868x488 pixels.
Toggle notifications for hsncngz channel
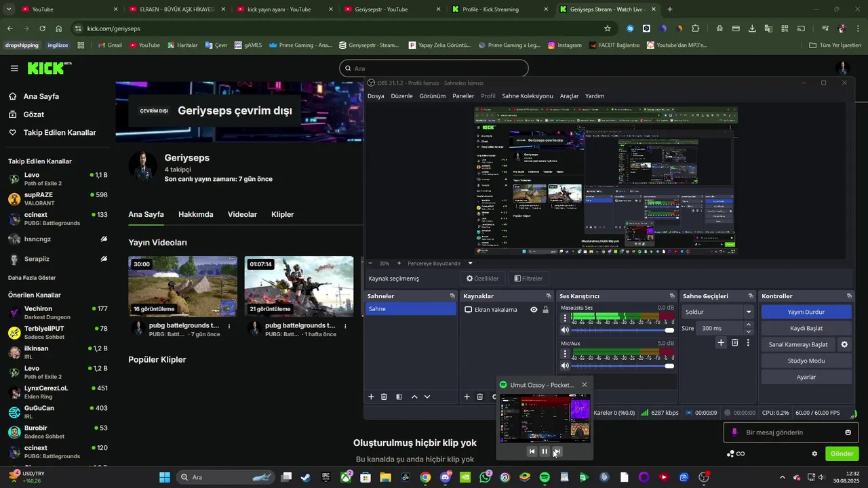point(104,239)
